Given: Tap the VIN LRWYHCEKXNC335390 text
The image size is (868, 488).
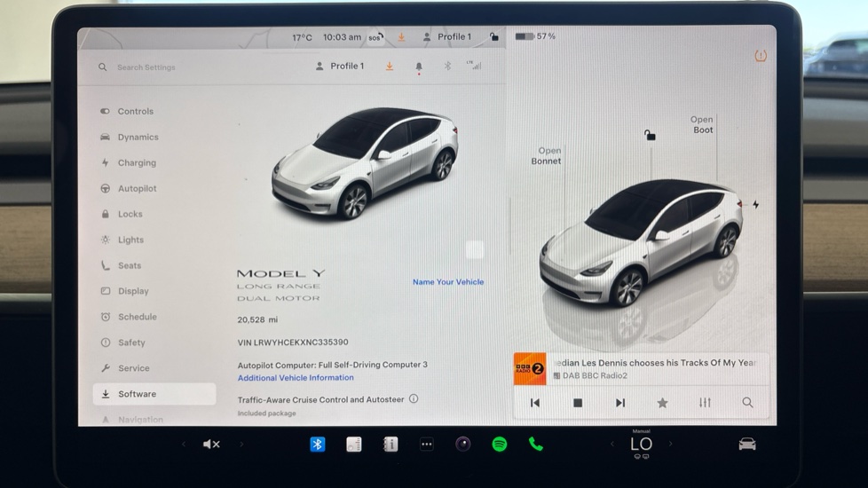Looking at the screenshot, I should coord(293,342).
